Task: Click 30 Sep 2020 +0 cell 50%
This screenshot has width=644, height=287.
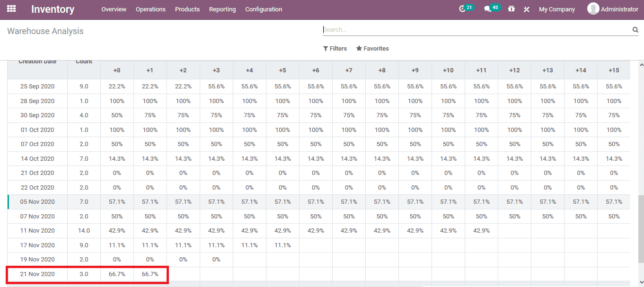Action: (x=117, y=115)
